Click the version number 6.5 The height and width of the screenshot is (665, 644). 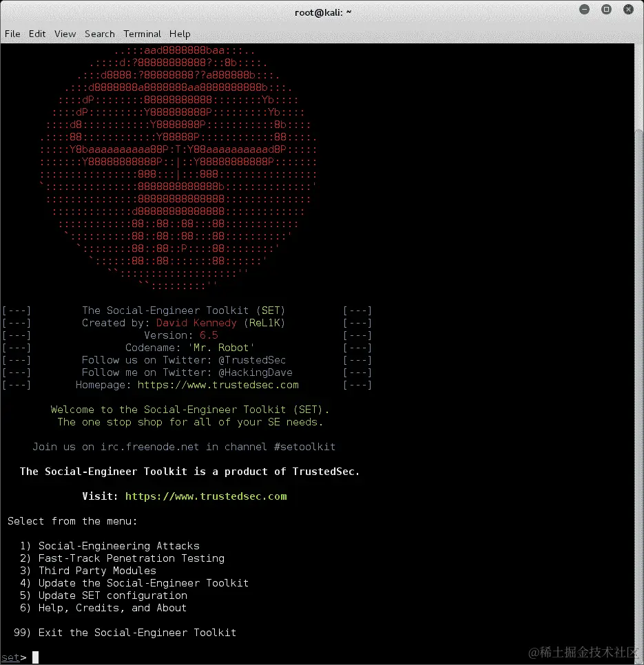209,335
